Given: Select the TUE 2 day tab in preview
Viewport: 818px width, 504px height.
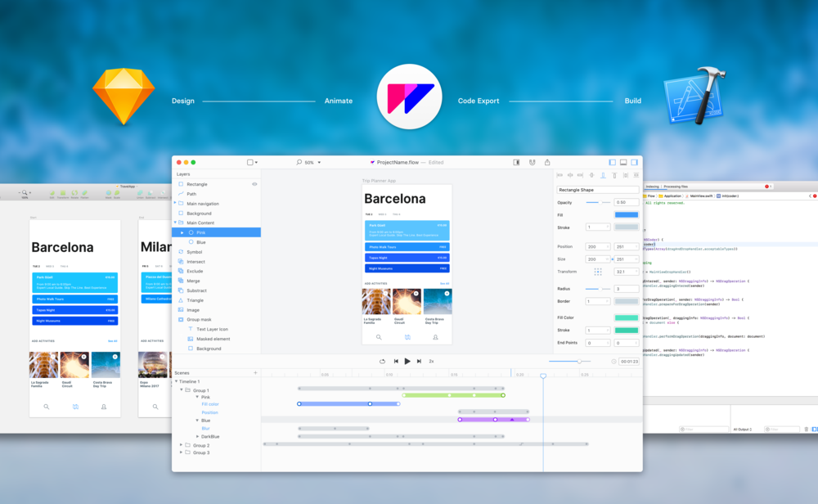Looking at the screenshot, I should [x=369, y=214].
